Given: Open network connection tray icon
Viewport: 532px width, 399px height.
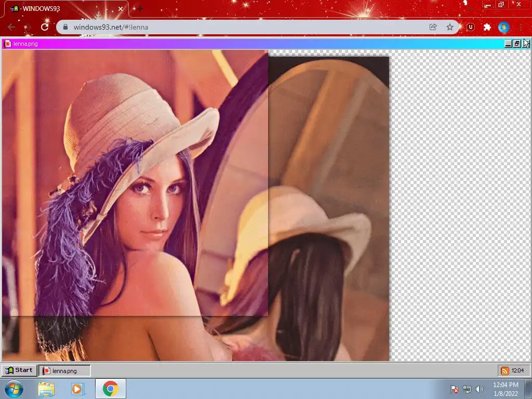Looking at the screenshot, I should [467, 389].
